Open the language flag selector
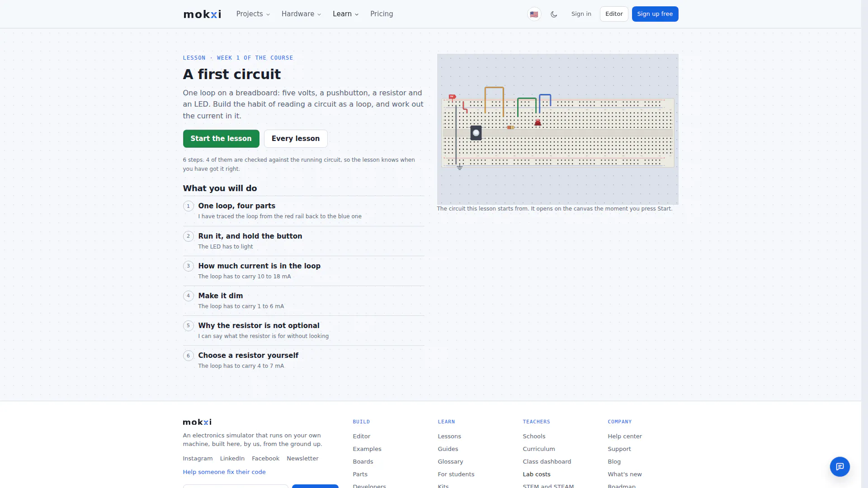Viewport: 868px width, 488px height. point(534,14)
